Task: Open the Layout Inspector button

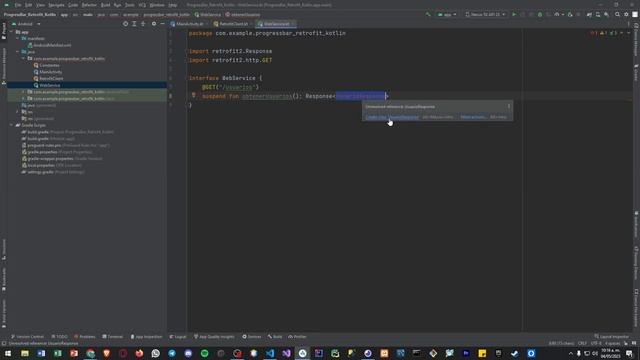Action: tap(612, 337)
